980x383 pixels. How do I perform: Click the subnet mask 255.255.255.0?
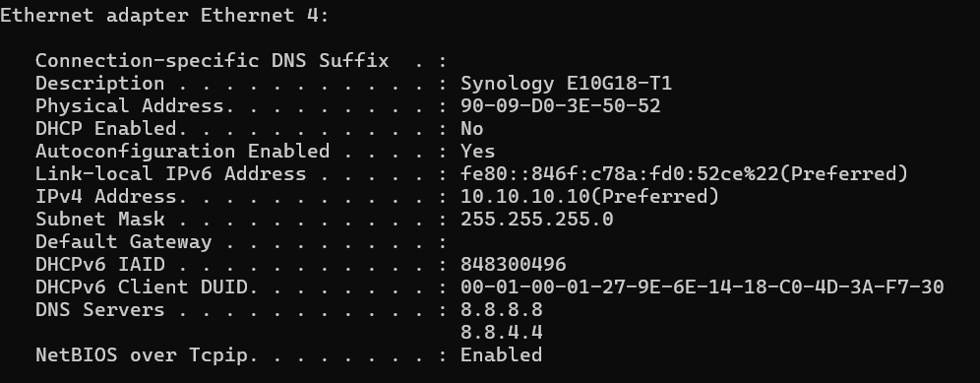tap(537, 219)
